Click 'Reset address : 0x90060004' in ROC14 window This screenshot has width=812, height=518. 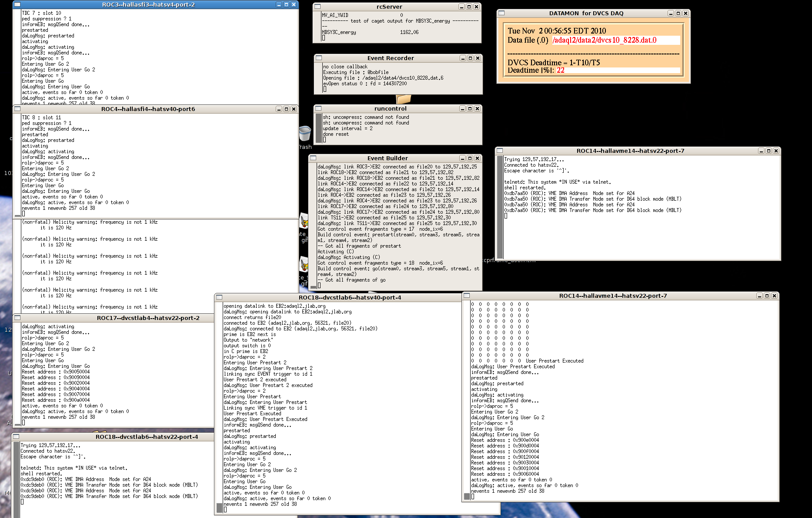505,474
